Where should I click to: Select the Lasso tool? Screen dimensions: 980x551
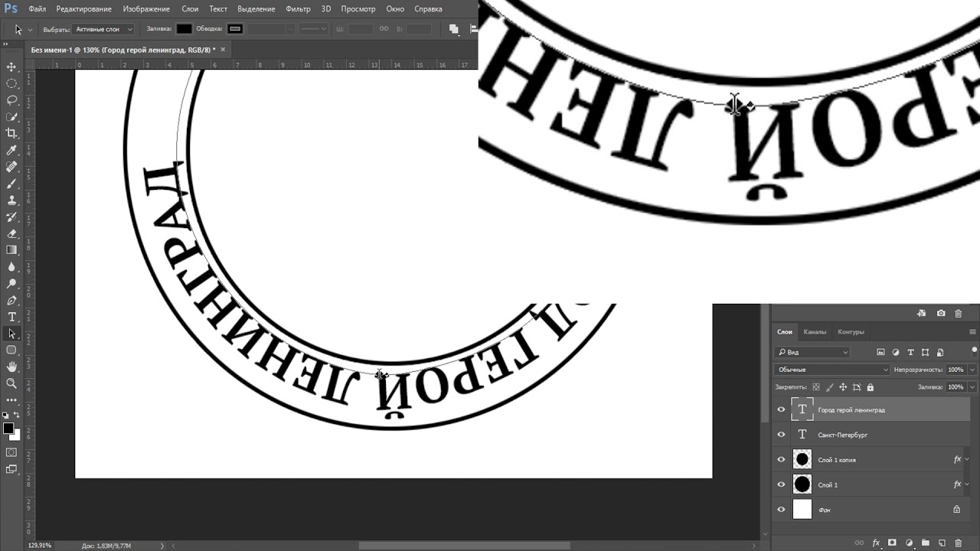11,100
